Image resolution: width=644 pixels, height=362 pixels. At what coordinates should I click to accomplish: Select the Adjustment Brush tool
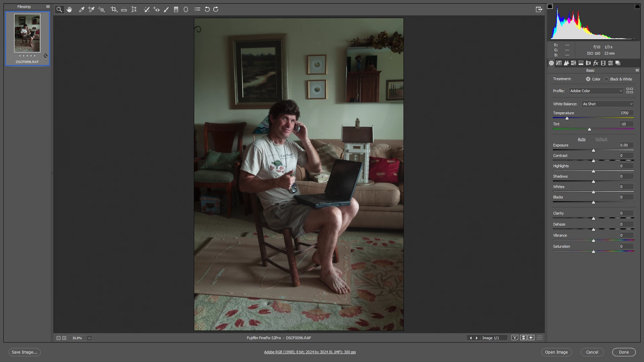[166, 9]
